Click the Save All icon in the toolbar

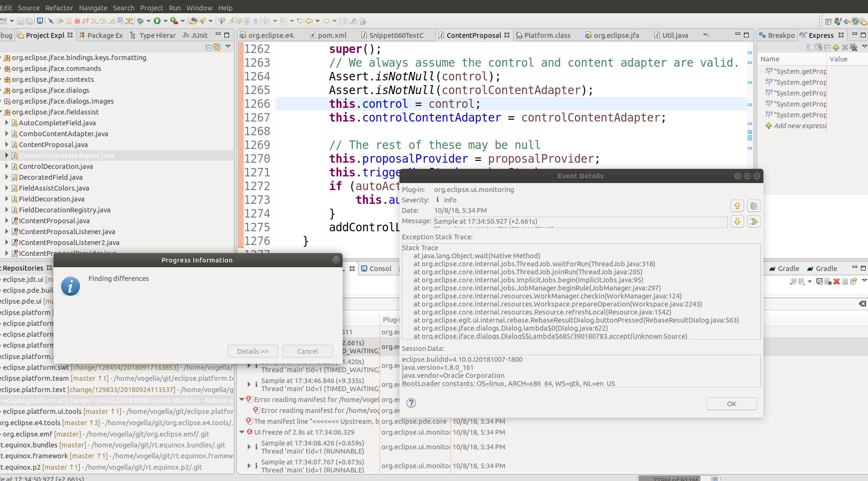(29, 21)
